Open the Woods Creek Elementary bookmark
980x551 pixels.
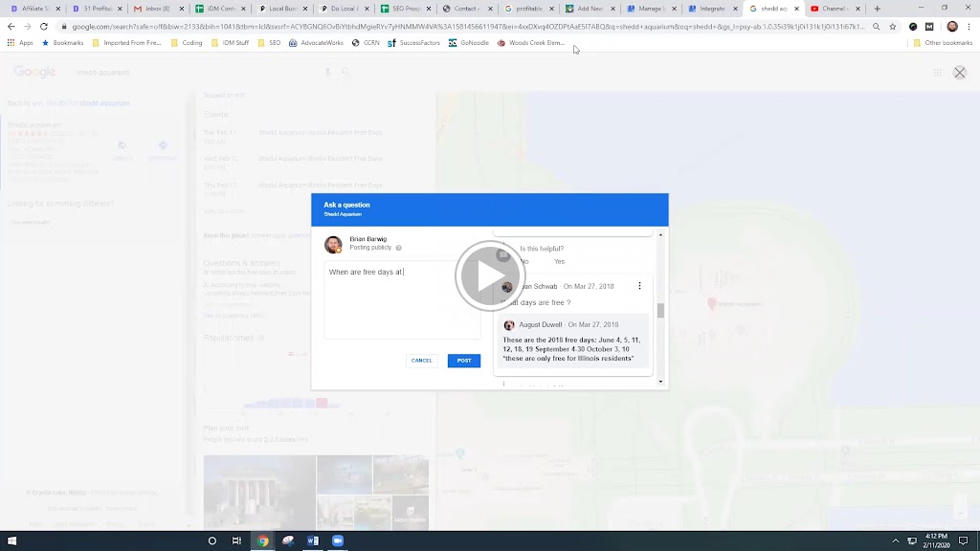(x=530, y=43)
